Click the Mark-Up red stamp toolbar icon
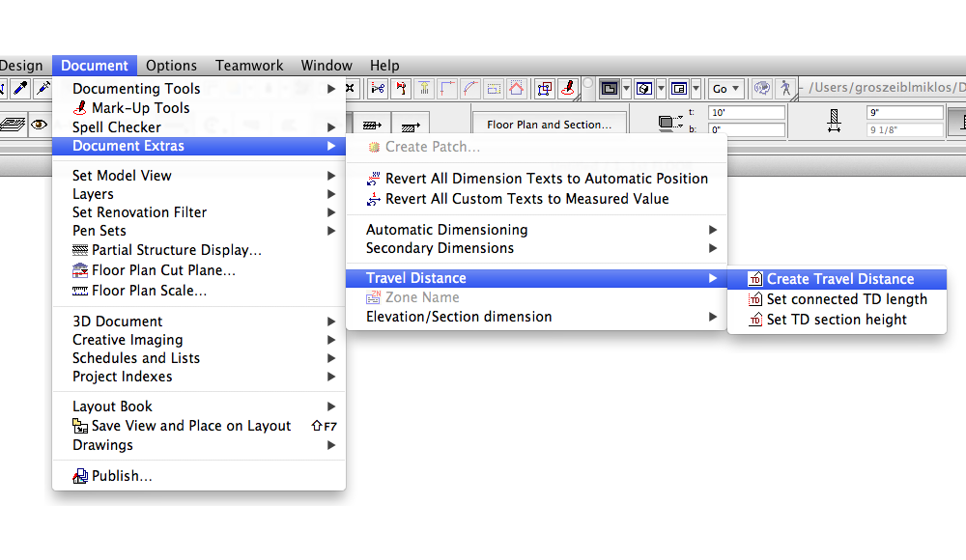 tap(569, 88)
